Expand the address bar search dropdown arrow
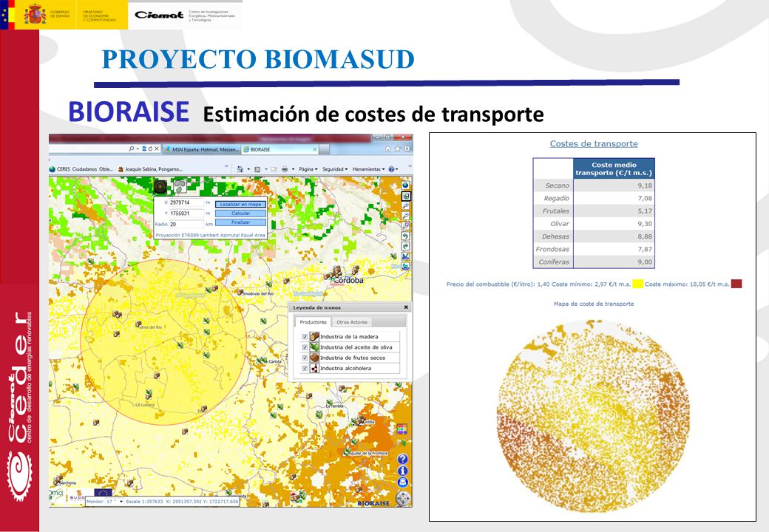Image resolution: width=769 pixels, height=532 pixels. pos(138,149)
